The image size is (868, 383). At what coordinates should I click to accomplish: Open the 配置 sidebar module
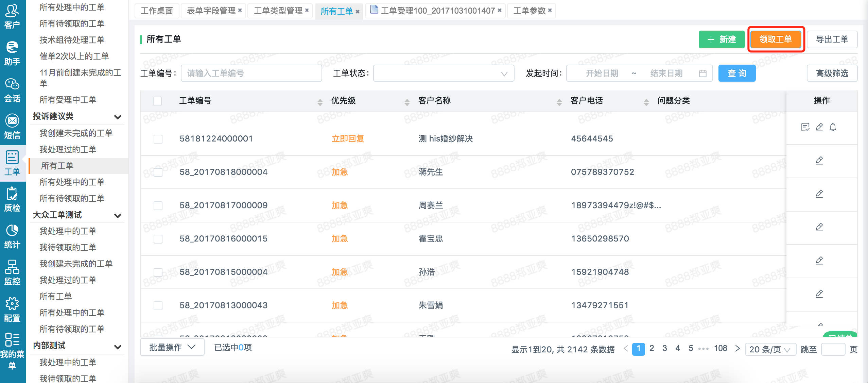click(x=12, y=310)
